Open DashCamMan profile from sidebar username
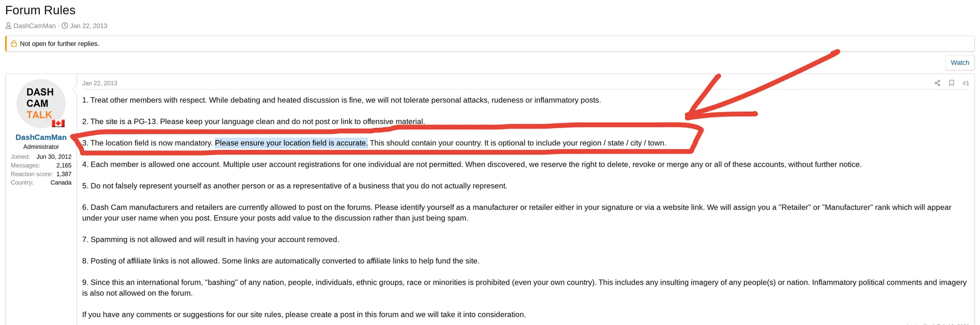 [x=41, y=137]
